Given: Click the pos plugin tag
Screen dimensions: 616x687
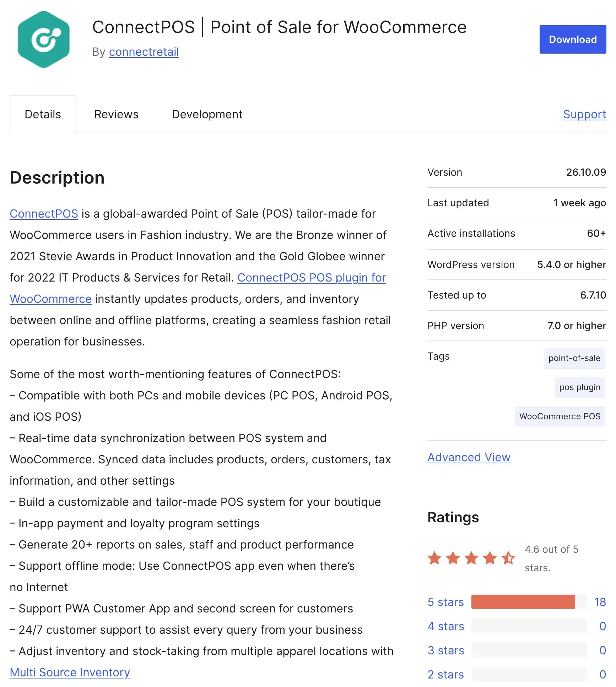Looking at the screenshot, I should point(580,387).
